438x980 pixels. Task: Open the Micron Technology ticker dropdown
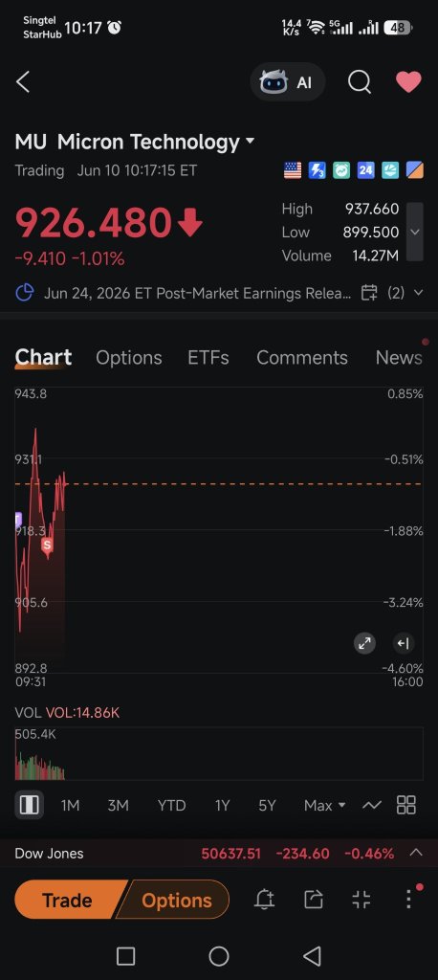251,142
